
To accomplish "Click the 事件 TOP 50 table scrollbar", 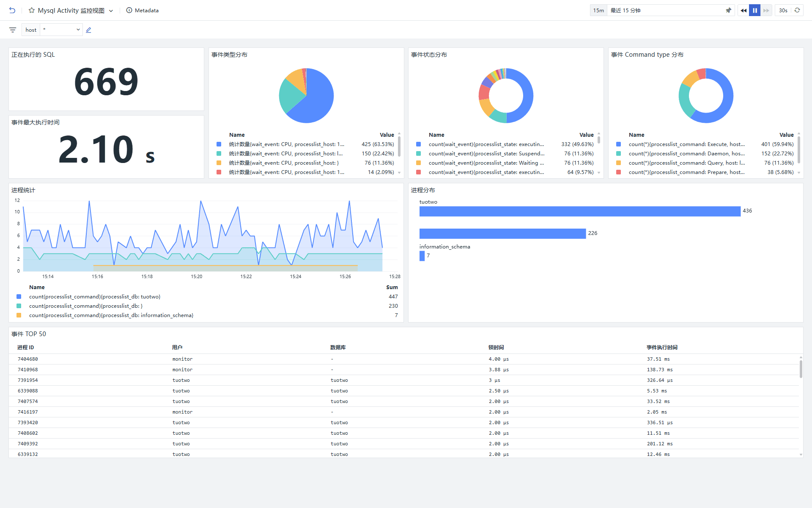I will [801, 369].
